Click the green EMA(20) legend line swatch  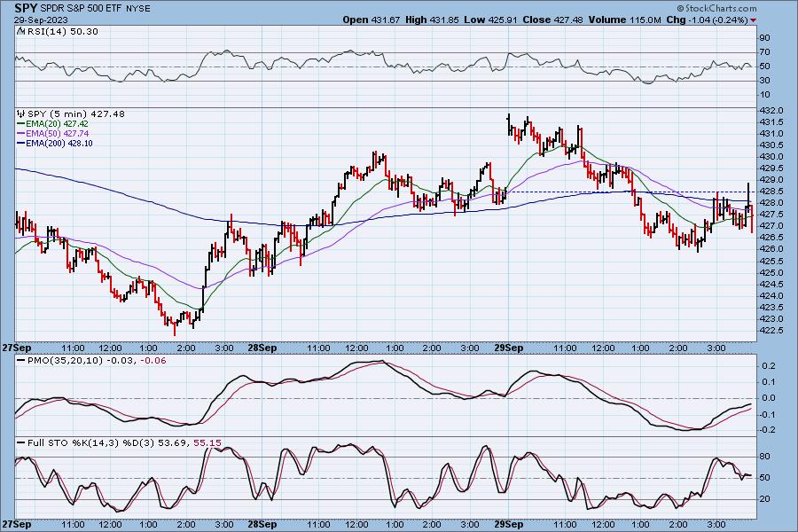pyautogui.click(x=21, y=124)
